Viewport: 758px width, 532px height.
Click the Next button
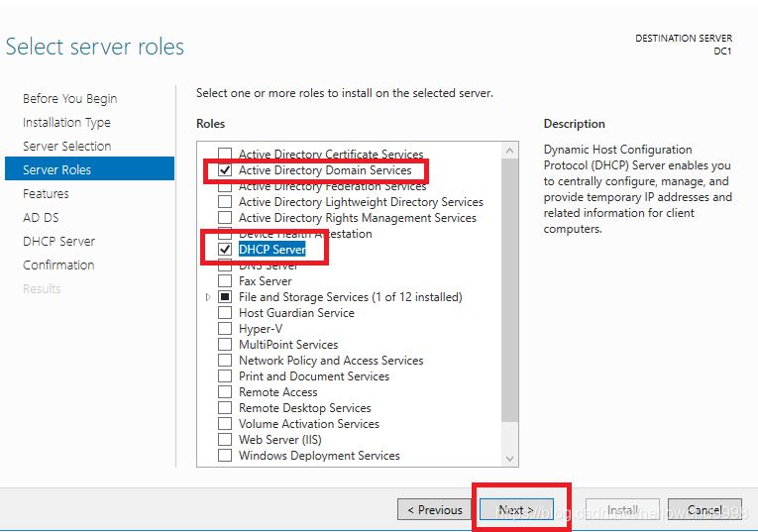[516, 510]
